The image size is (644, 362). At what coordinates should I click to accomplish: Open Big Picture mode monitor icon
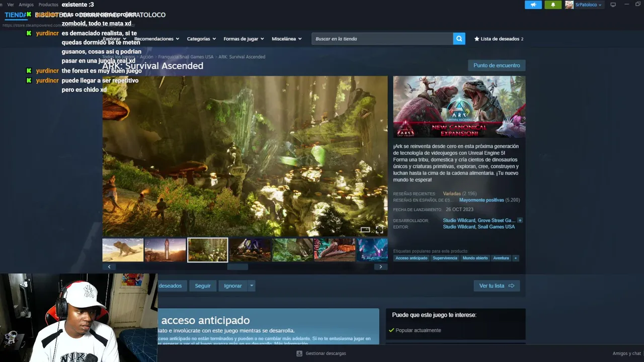[x=613, y=5]
